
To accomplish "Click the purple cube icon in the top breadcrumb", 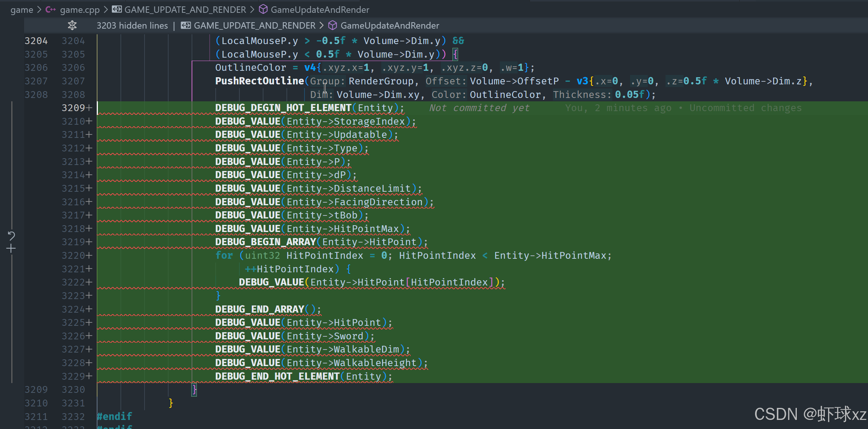I will [263, 9].
